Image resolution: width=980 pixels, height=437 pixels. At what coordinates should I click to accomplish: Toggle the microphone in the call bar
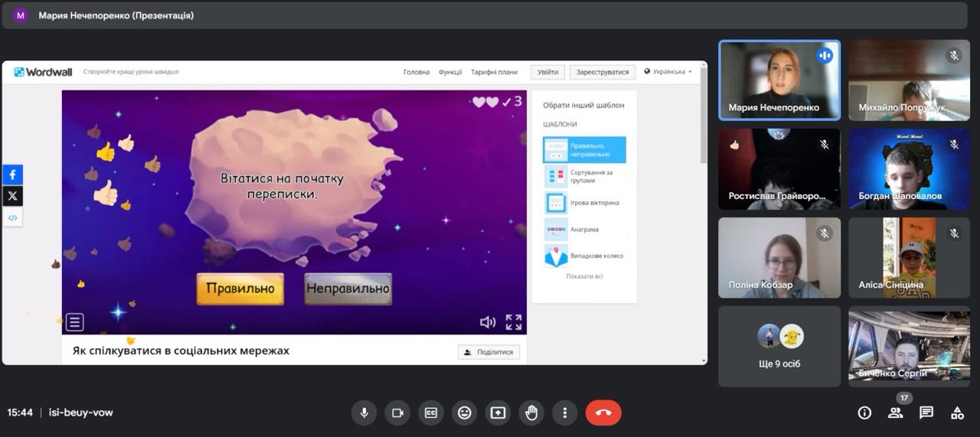click(364, 413)
